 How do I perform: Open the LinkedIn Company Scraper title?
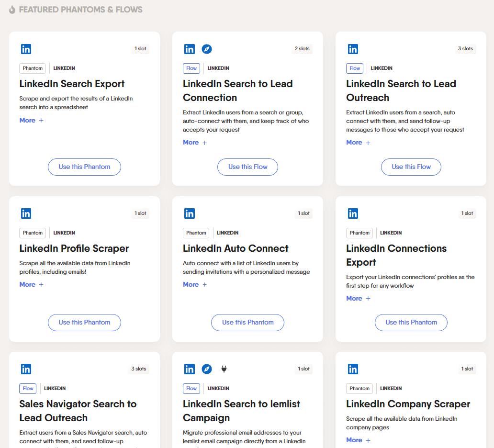[x=408, y=404]
